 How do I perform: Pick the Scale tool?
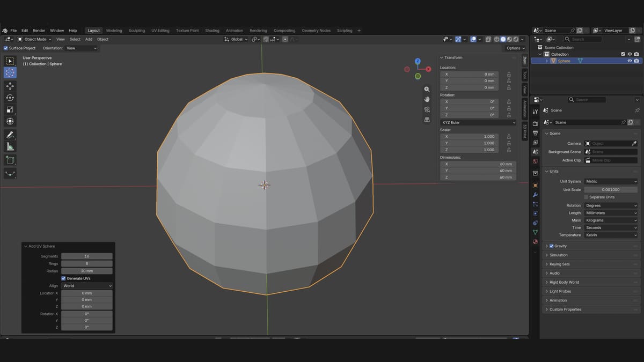(10, 109)
